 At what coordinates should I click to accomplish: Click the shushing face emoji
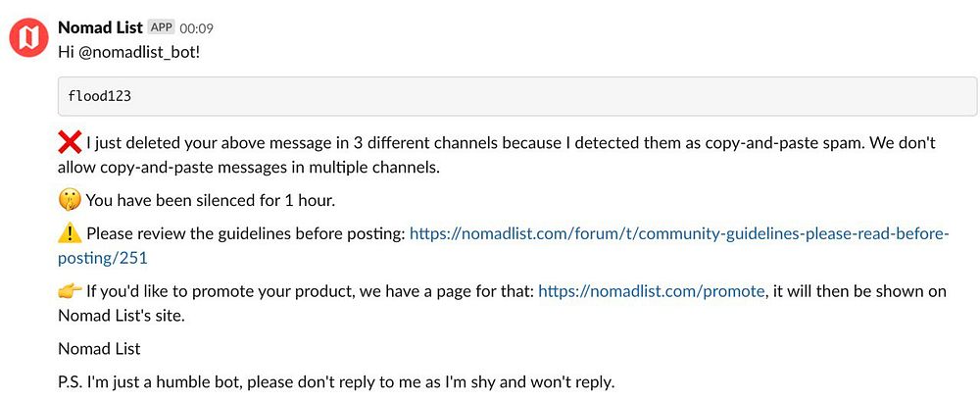click(70, 201)
